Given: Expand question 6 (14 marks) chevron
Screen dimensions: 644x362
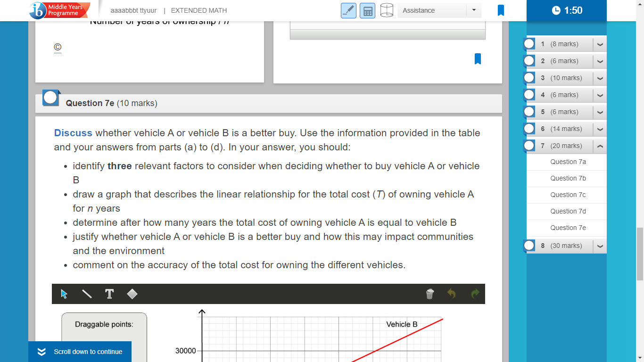Looking at the screenshot, I should point(600,129).
